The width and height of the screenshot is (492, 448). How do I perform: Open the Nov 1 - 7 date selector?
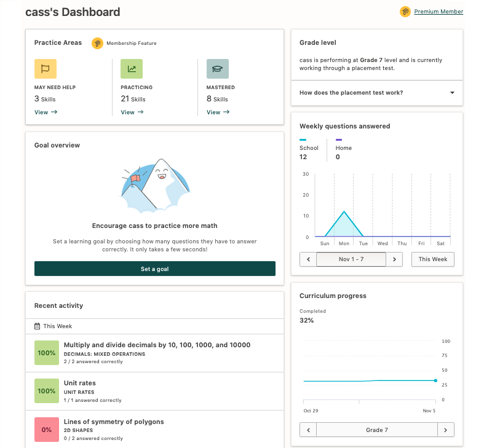click(x=351, y=259)
